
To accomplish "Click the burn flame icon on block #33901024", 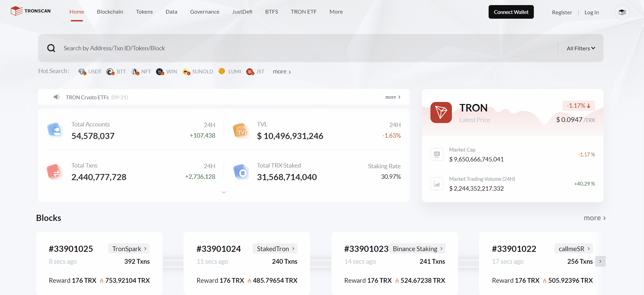I will [x=249, y=281].
